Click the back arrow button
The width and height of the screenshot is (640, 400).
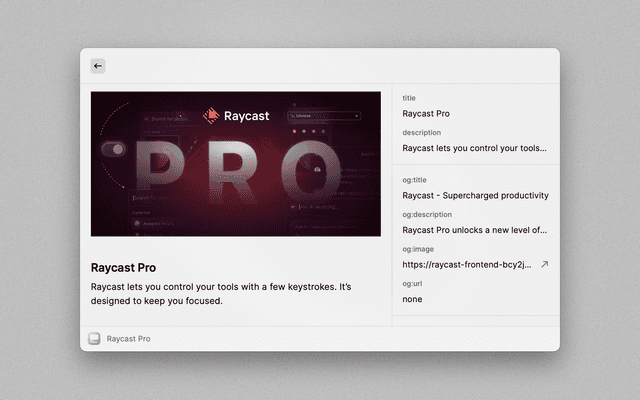[x=98, y=66]
